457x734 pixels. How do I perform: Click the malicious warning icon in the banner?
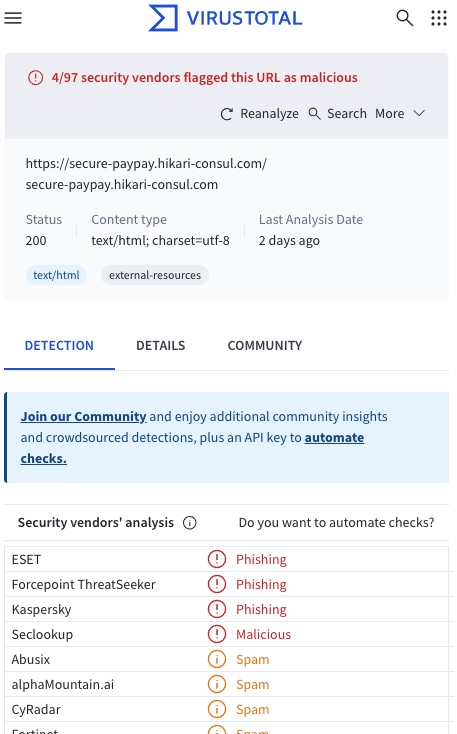click(x=36, y=77)
